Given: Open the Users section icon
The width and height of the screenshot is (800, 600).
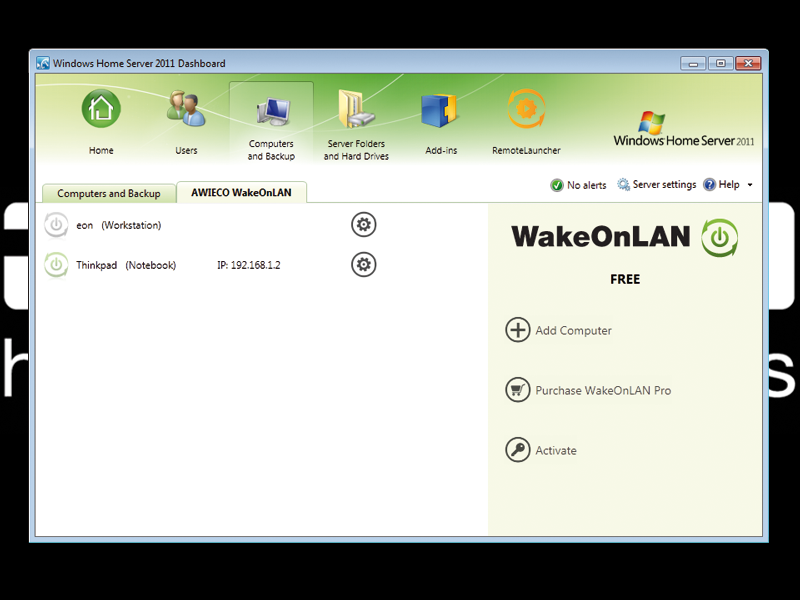Looking at the screenshot, I should [x=186, y=109].
